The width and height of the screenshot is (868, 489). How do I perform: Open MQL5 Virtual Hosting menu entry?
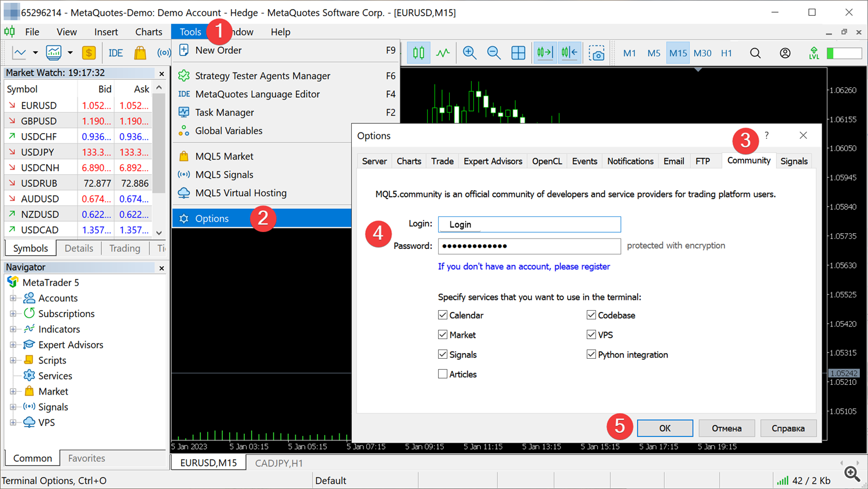tap(262, 193)
